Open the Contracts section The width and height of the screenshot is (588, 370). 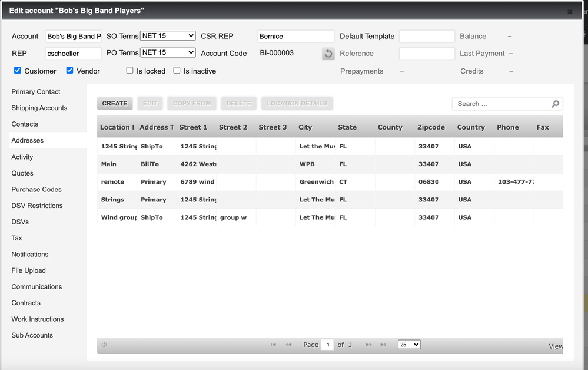26,302
